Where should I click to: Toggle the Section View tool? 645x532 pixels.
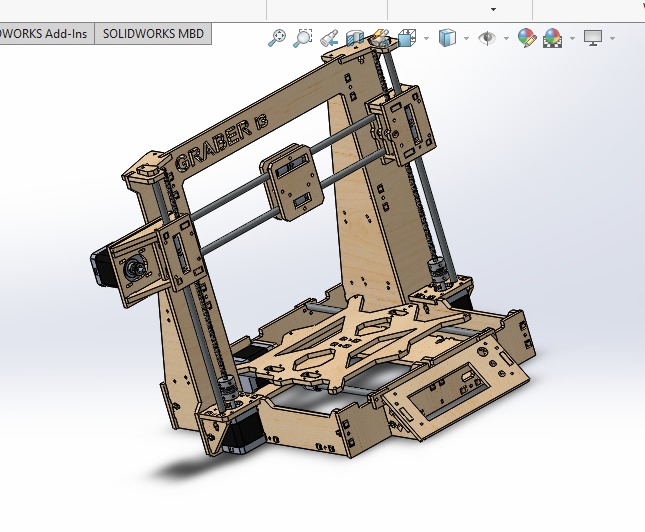(x=355, y=38)
